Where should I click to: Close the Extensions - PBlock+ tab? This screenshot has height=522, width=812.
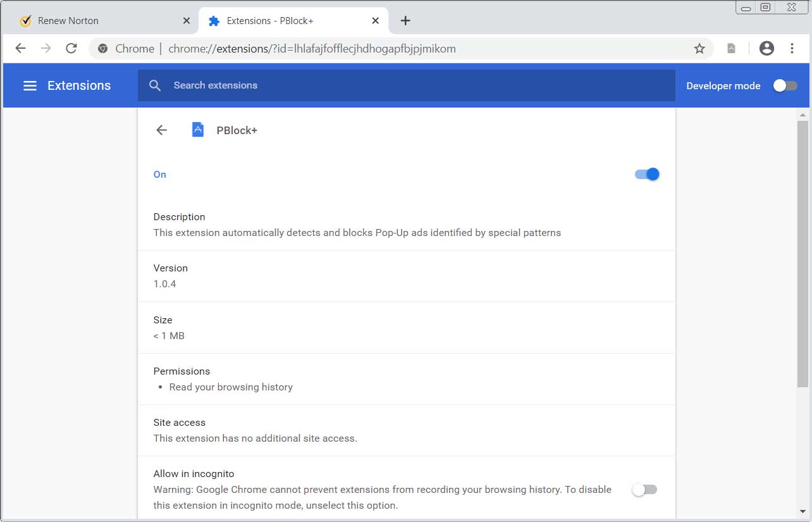[375, 21]
